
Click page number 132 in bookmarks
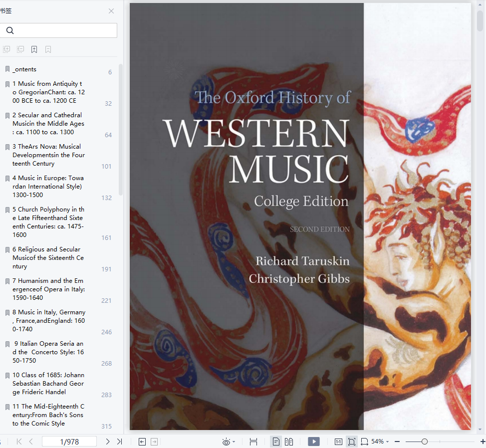coord(106,198)
